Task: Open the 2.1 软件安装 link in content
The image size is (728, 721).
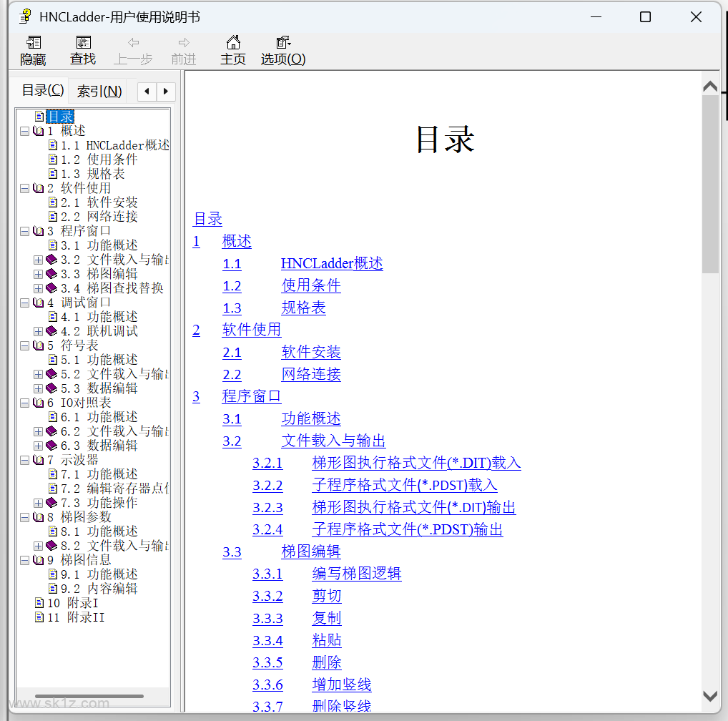Action: [x=310, y=352]
